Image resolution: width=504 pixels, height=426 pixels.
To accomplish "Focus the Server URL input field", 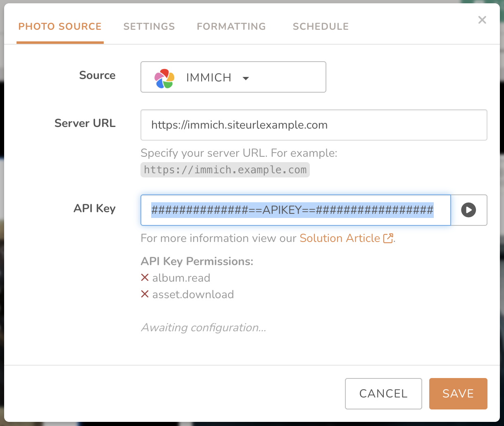I will (x=314, y=125).
